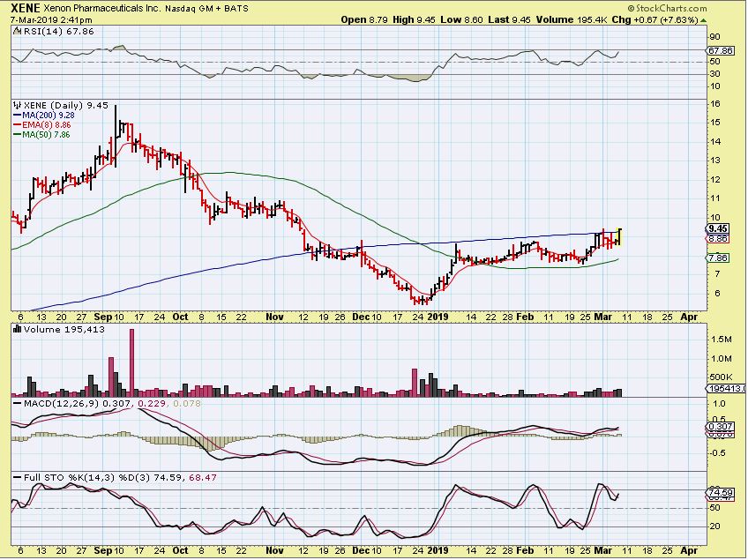The width and height of the screenshot is (748, 560).
Task: Click the 7.86 MA(50) price tag on right axis
Action: [718, 258]
